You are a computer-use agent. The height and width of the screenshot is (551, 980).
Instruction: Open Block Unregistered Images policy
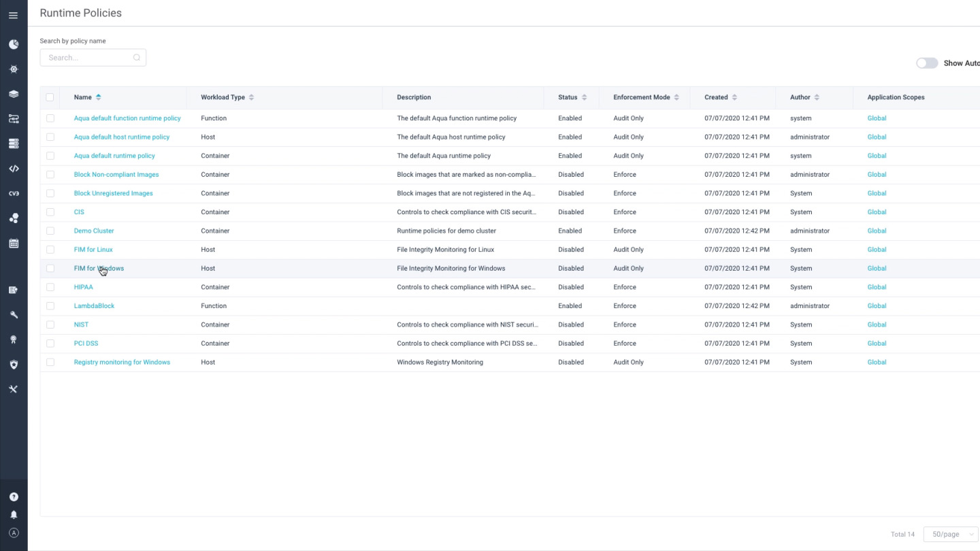[114, 193]
